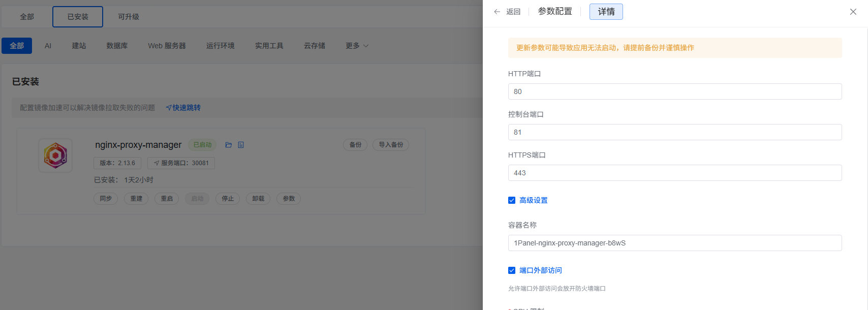This screenshot has height=310, width=868.
Task: Open nginx-proxy-manager folder icon
Action: 229,145
